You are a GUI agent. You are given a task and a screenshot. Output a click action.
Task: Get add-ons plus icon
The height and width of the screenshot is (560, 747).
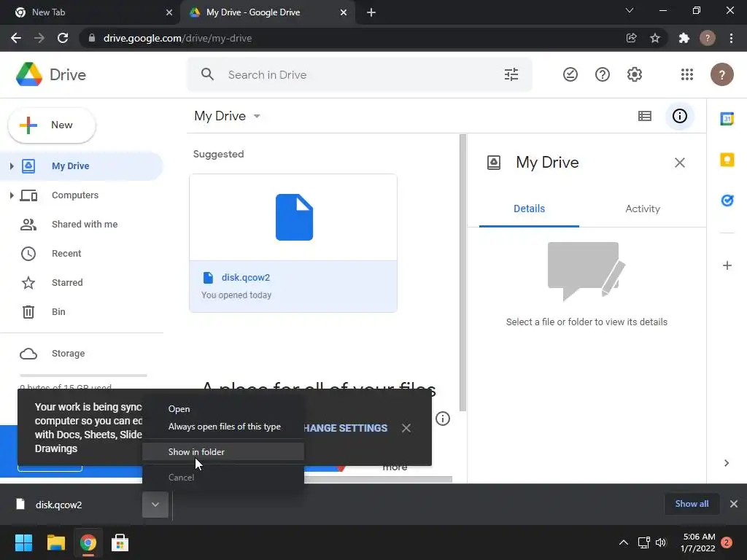pyautogui.click(x=727, y=265)
